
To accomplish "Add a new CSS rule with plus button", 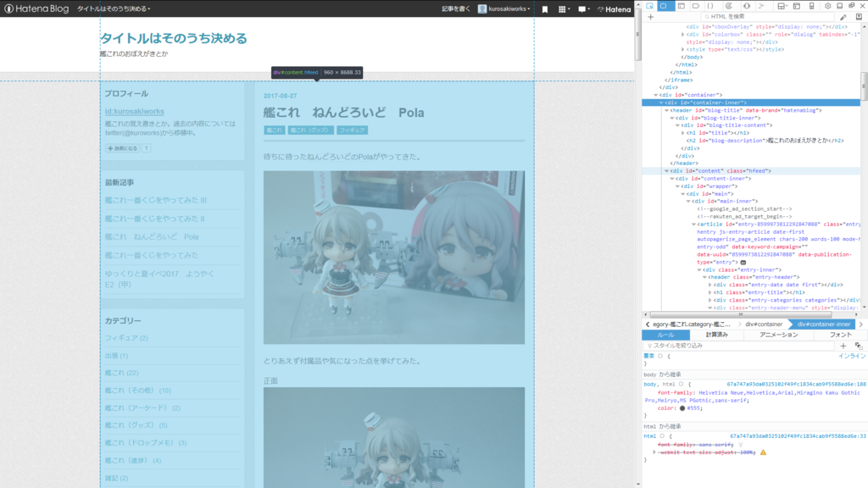I will point(843,346).
